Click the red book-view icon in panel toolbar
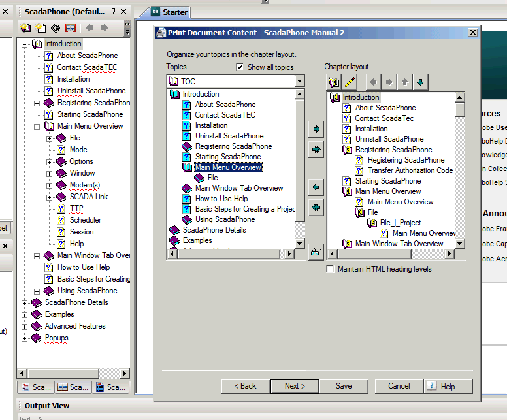This screenshot has width=507, height=420. (x=71, y=28)
